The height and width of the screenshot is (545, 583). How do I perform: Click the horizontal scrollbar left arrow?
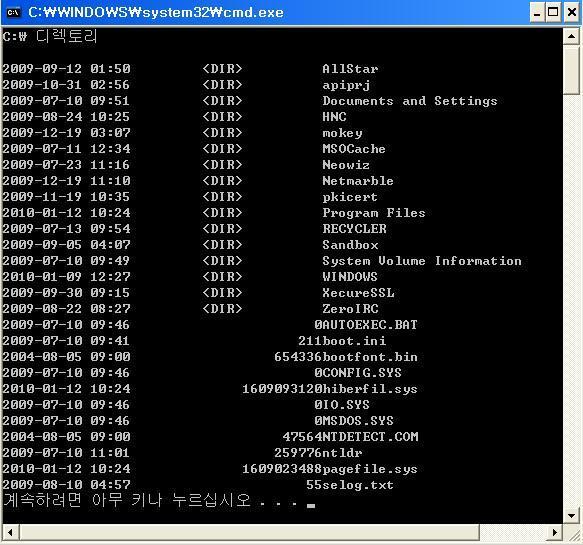coord(10,532)
